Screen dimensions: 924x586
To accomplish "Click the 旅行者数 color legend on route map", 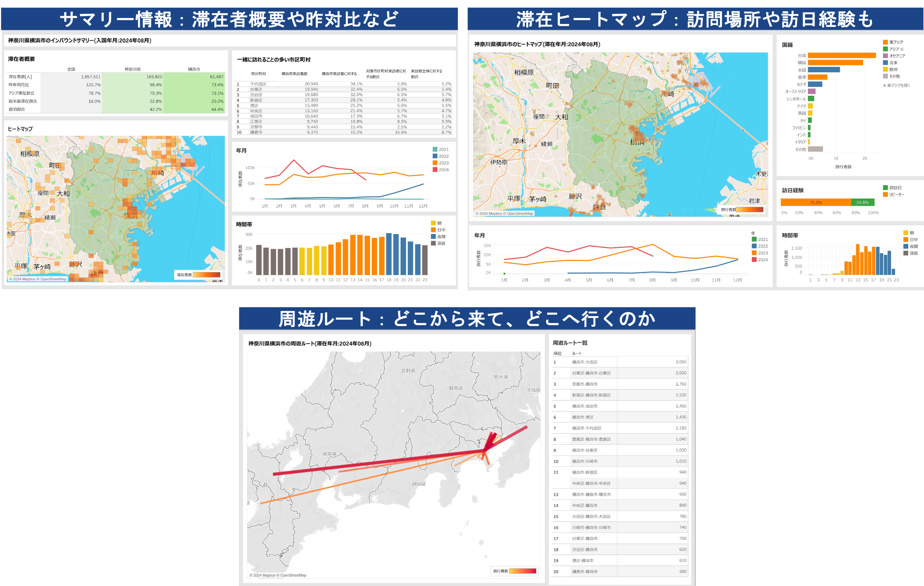I will 515,571.
